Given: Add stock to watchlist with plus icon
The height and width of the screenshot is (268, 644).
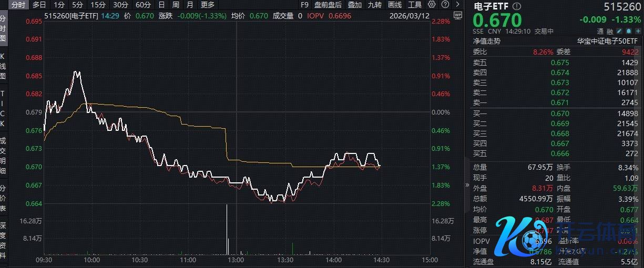Looking at the screenshot, I should (638, 32).
